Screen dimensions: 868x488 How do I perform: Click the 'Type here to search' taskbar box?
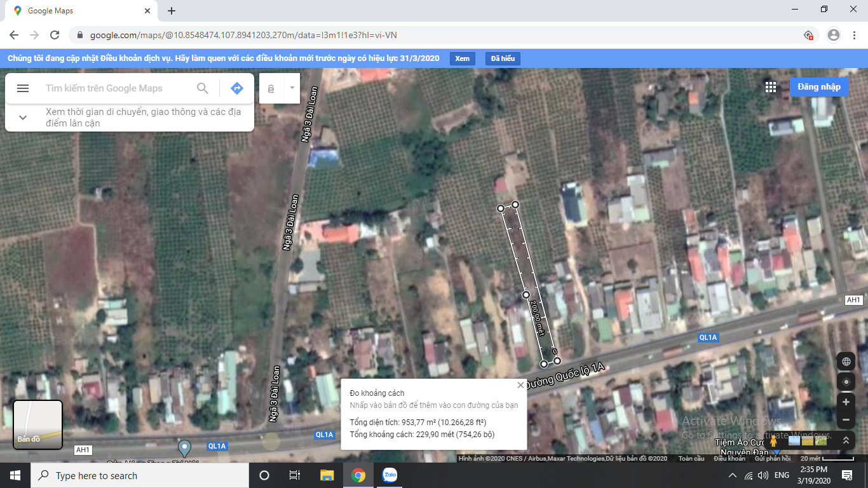pos(140,475)
